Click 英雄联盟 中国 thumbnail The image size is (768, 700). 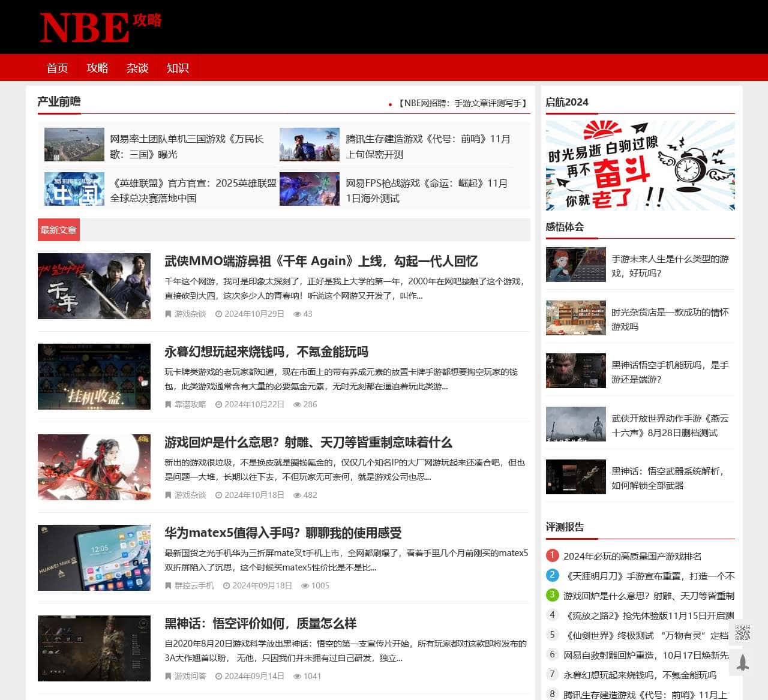[74, 189]
